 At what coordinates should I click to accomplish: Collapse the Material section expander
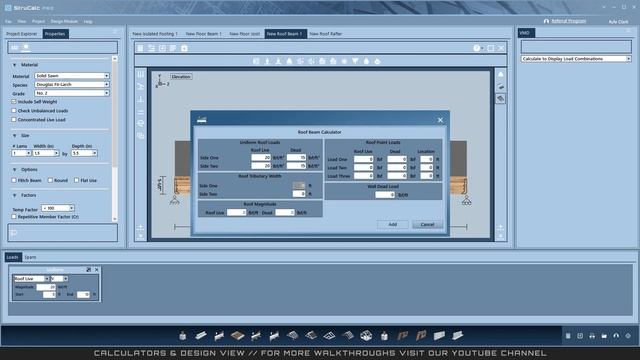(15, 65)
